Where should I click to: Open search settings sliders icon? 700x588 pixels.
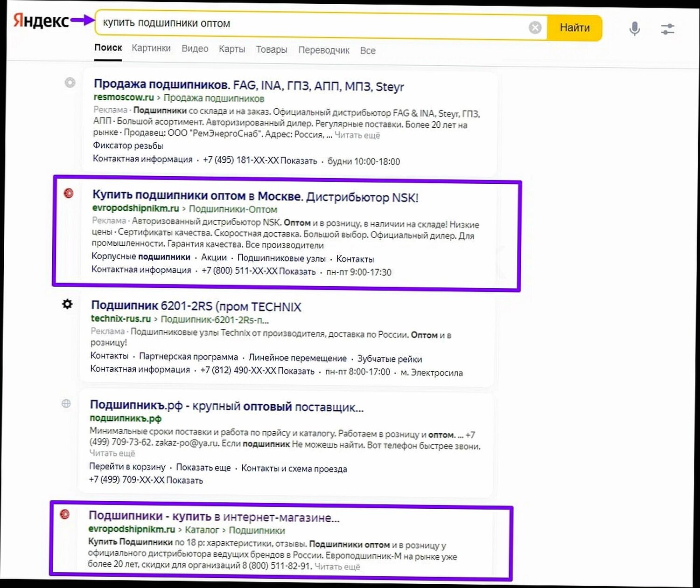668,29
